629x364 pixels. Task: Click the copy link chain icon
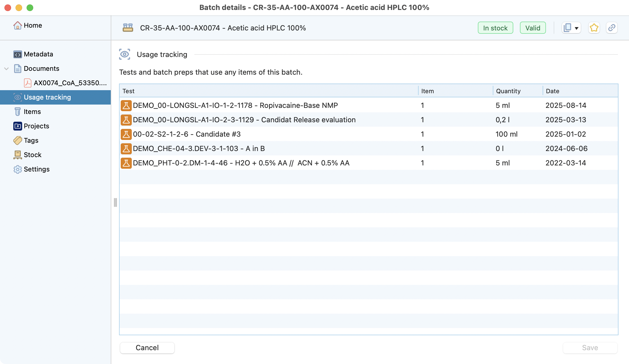coord(612,28)
